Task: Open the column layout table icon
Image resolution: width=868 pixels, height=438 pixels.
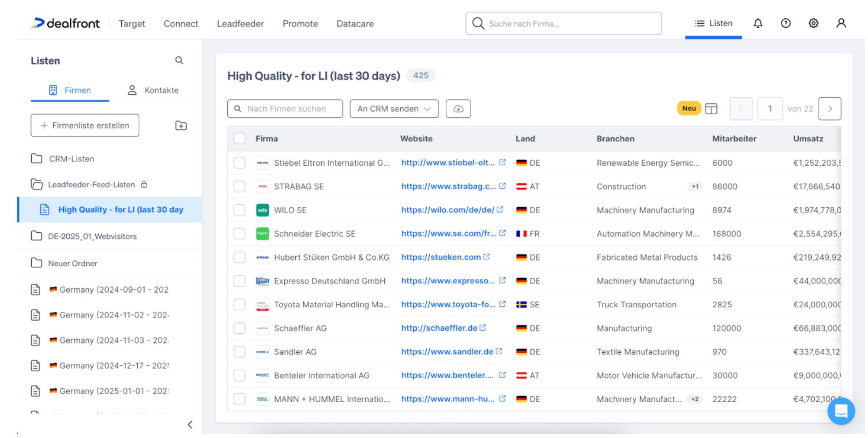Action: tap(711, 109)
